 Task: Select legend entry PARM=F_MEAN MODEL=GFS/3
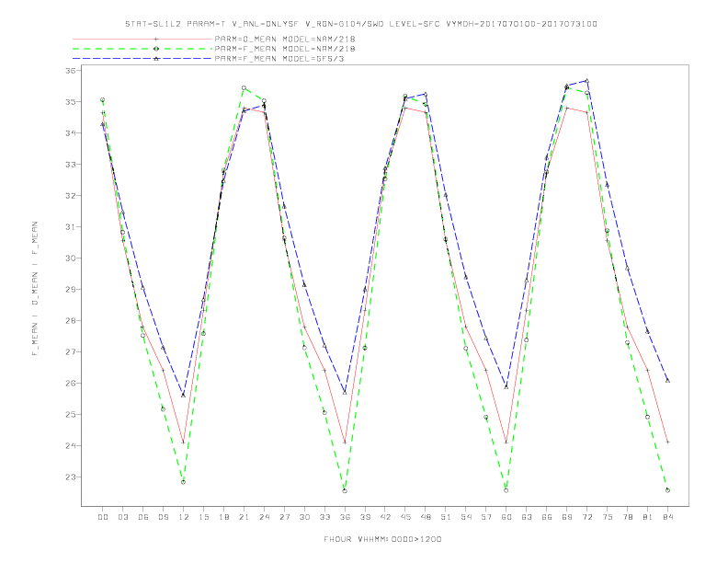click(279, 59)
